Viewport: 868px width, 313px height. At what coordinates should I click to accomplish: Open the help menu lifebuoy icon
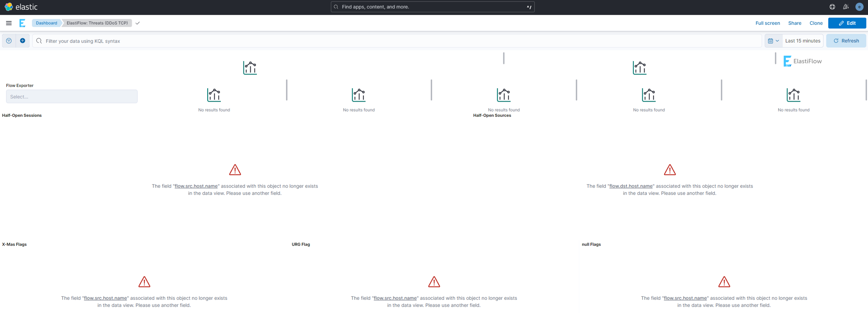coord(832,7)
